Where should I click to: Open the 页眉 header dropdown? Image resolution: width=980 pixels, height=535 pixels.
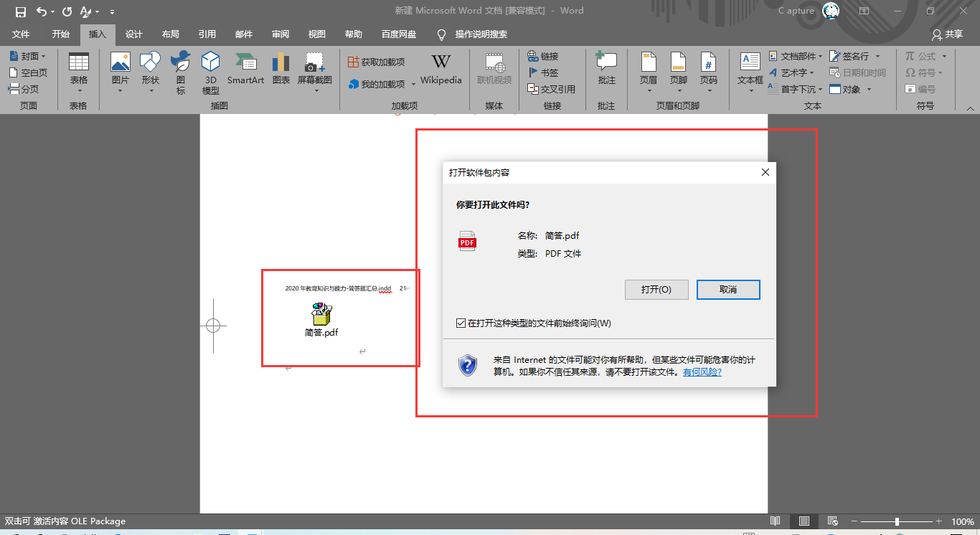[x=649, y=73]
